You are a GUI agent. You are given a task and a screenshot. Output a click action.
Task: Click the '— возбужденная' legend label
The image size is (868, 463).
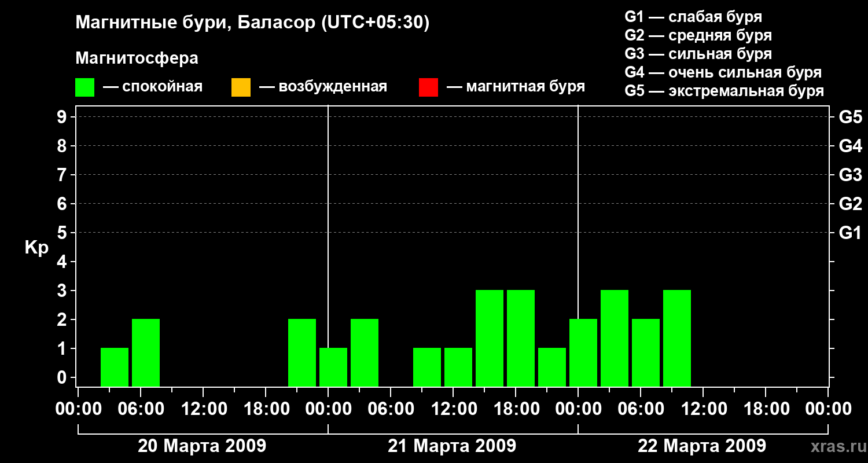(323, 87)
